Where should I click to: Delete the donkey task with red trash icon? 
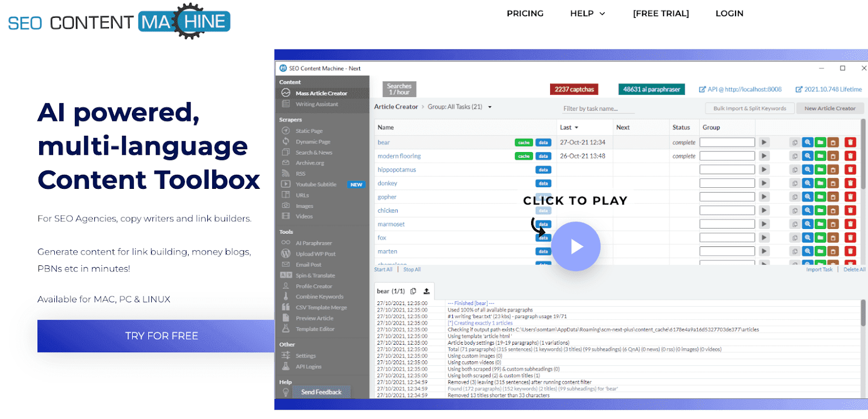850,183
